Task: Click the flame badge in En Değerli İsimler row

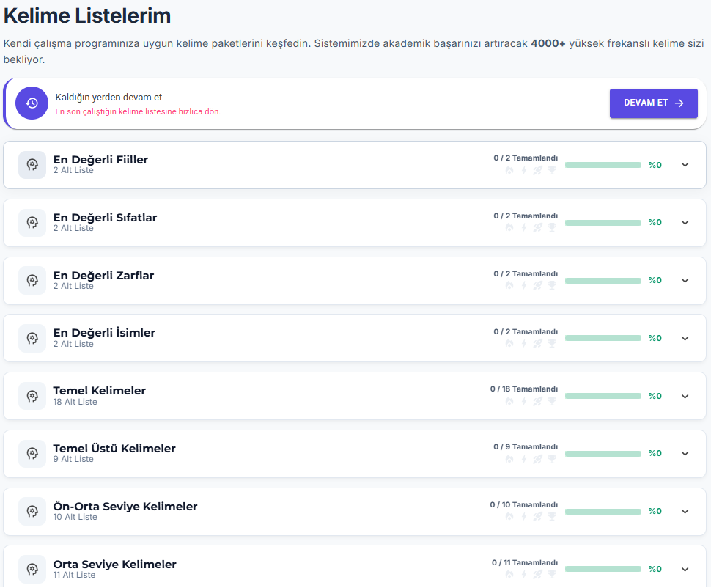Action: [x=509, y=343]
